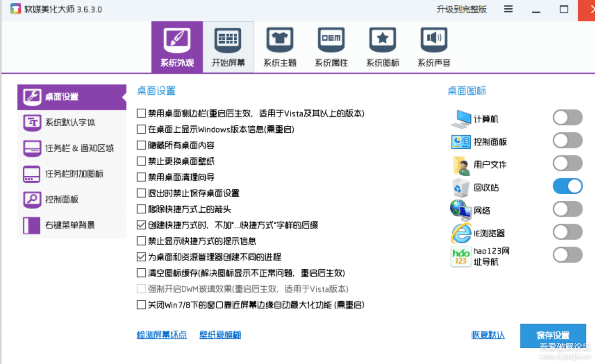The height and width of the screenshot is (364, 595).
Task: Open the 系统声音 tab
Action: tap(434, 47)
